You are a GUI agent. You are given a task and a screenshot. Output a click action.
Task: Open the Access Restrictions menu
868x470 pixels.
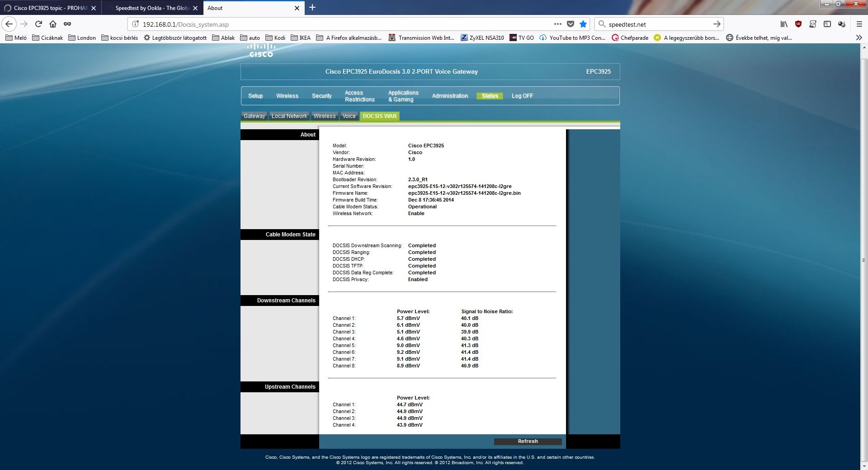point(359,96)
